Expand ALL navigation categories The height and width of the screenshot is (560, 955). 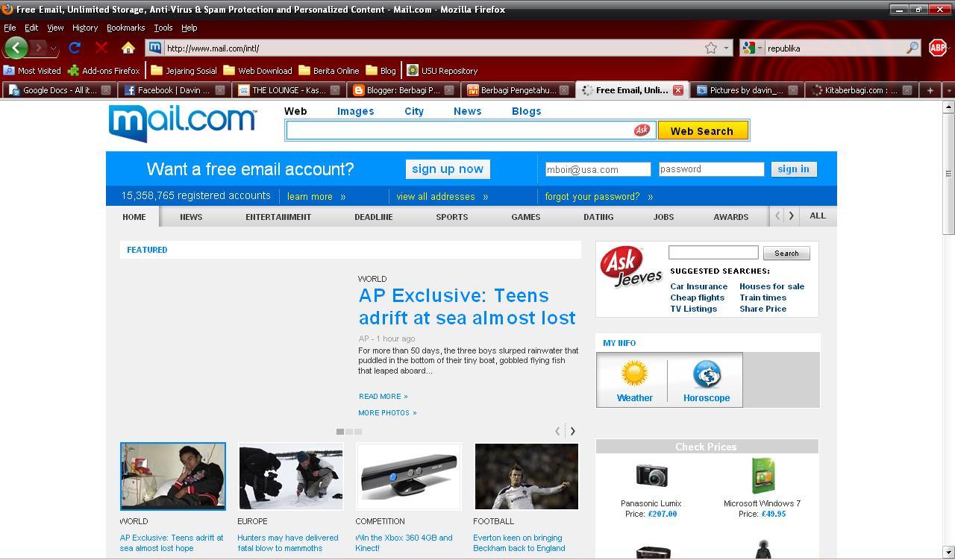[818, 216]
